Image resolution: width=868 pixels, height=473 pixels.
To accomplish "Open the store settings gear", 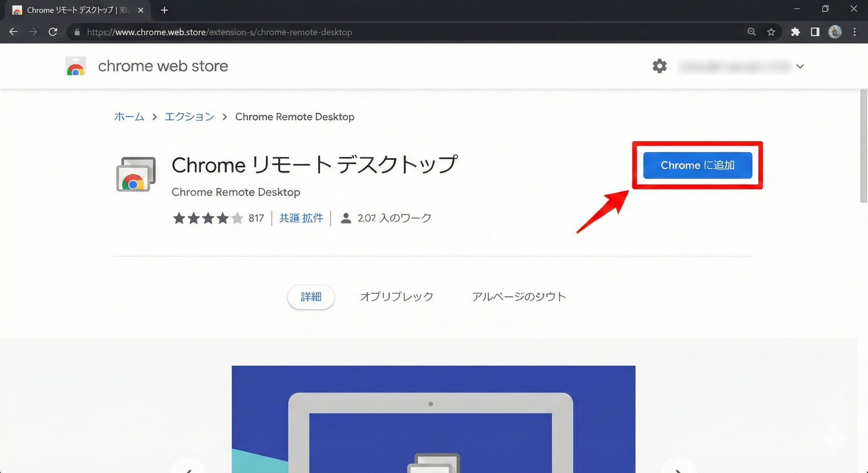I will pos(659,66).
